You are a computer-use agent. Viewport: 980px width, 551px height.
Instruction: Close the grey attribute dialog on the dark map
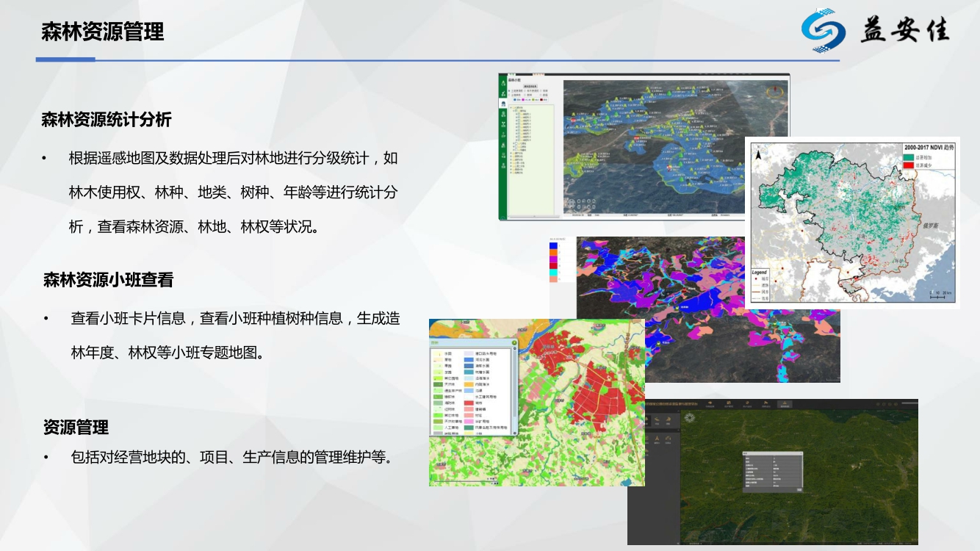click(x=801, y=453)
